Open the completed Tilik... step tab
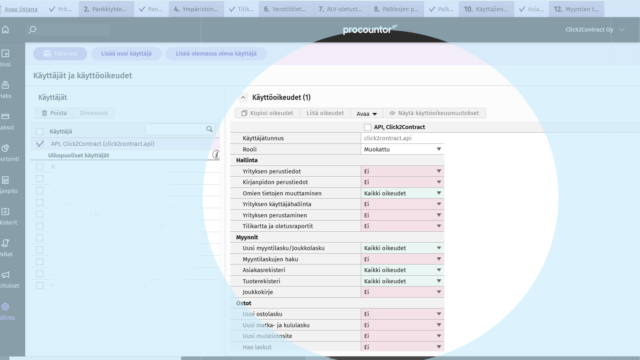This screenshot has height=360, width=640. (241, 9)
